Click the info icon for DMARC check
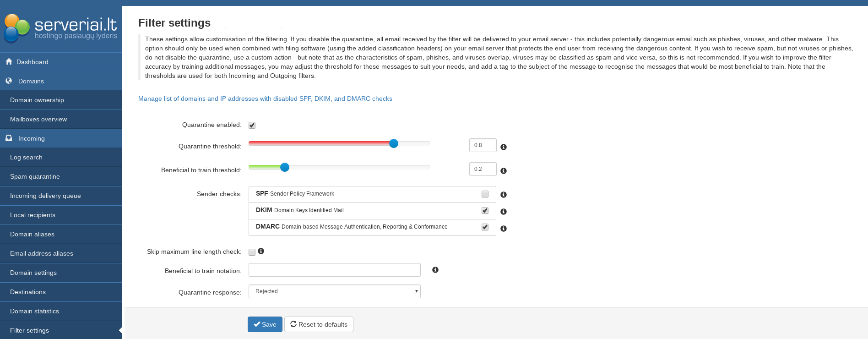This screenshot has height=339, width=868. tap(503, 229)
